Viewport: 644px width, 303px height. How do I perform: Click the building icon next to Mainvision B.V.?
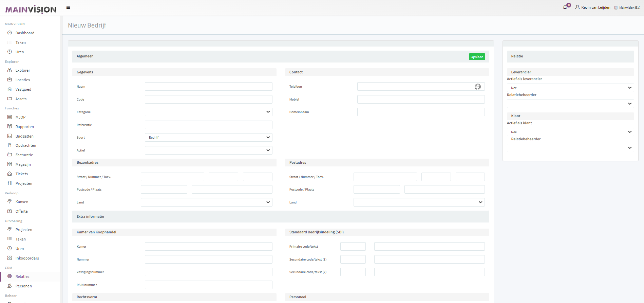pyautogui.click(x=616, y=7)
